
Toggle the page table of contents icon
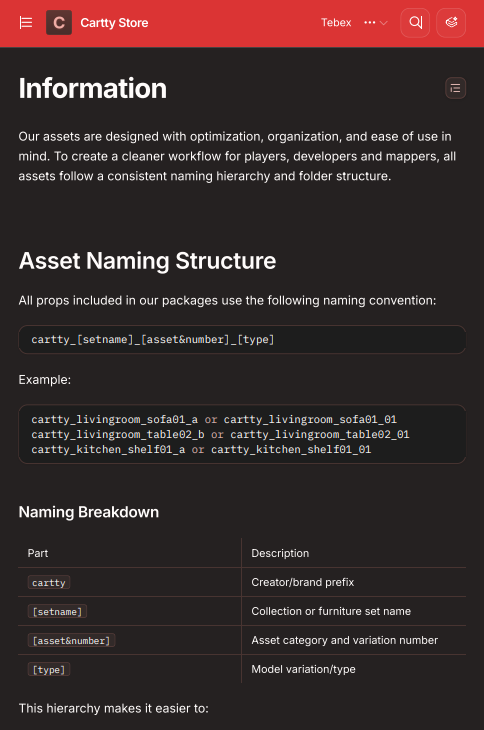click(455, 88)
